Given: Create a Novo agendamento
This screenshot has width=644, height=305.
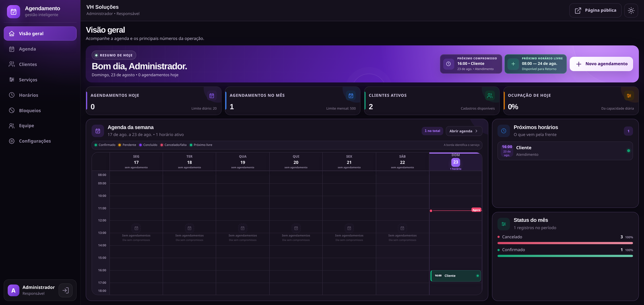Looking at the screenshot, I should pos(601,64).
